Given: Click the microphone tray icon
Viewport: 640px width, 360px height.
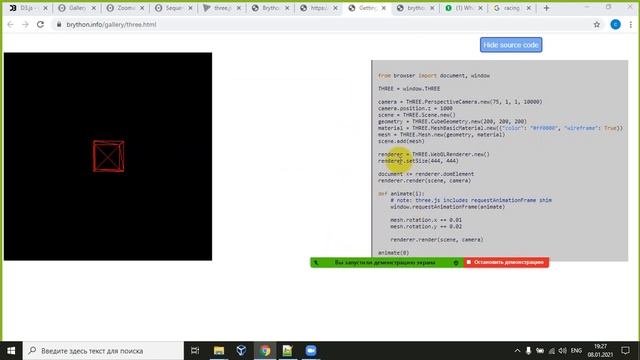Looking at the screenshot, I should (x=528, y=351).
